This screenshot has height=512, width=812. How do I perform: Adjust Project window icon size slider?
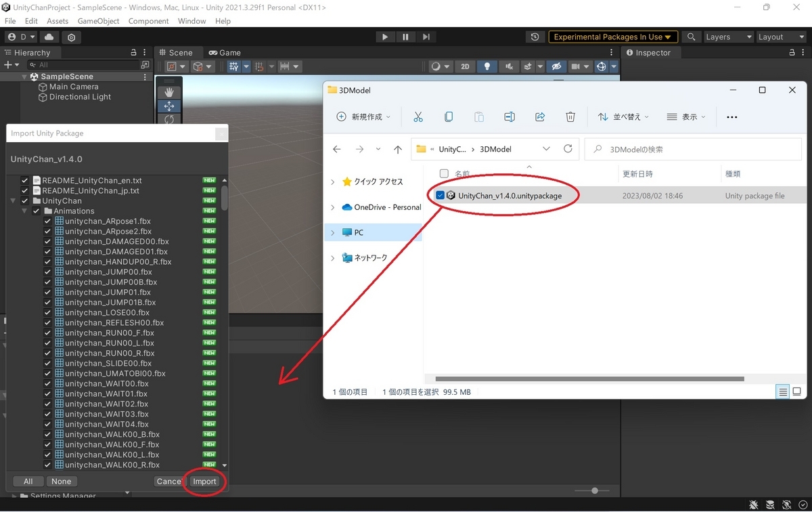click(595, 491)
